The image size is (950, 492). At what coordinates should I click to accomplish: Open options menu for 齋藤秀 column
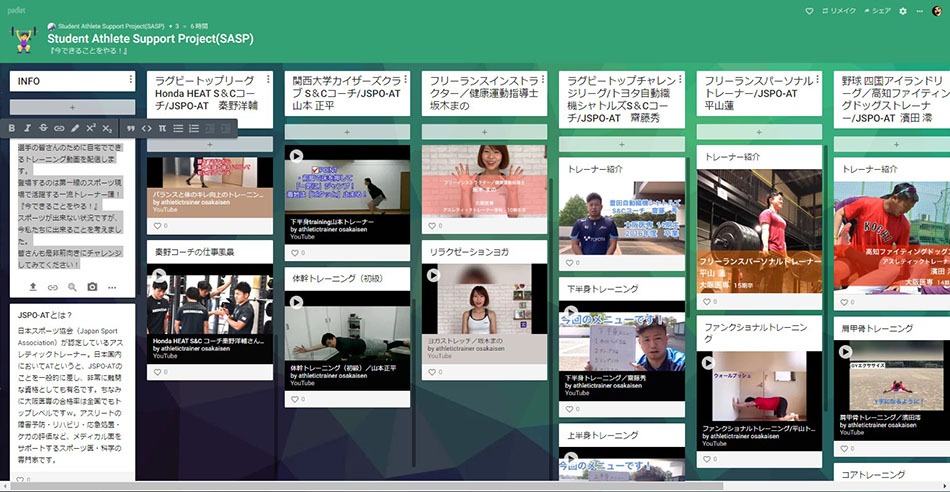(679, 80)
